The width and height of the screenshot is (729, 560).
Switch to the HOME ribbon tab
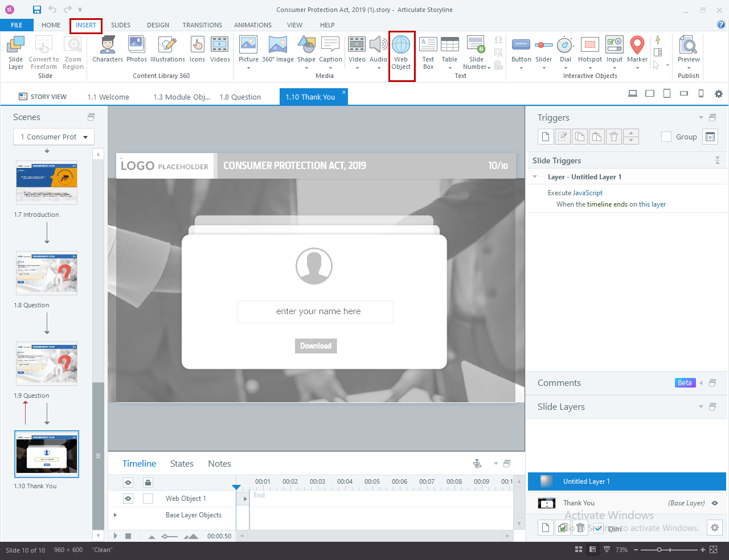[x=51, y=25]
